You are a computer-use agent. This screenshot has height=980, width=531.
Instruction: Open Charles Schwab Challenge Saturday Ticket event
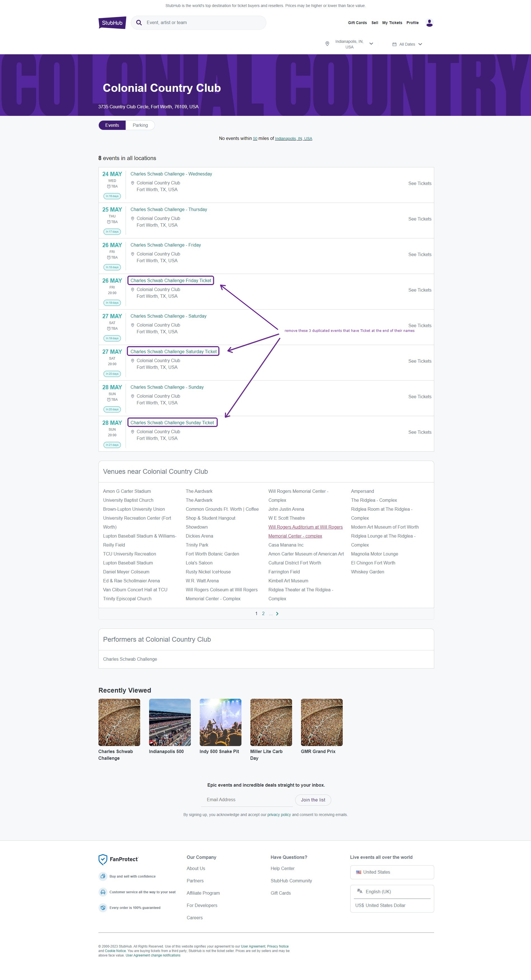click(173, 352)
